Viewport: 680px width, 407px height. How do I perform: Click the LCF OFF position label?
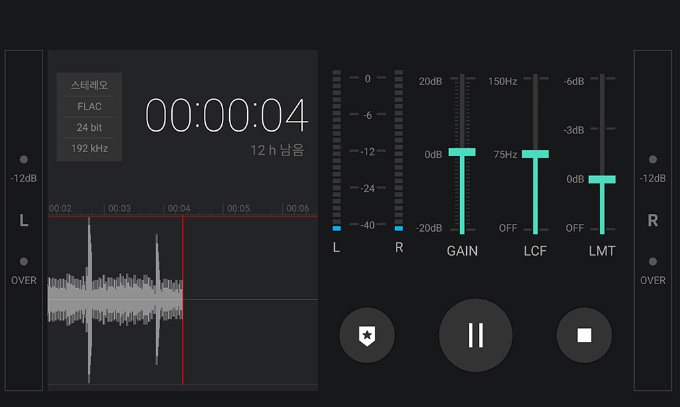508,228
